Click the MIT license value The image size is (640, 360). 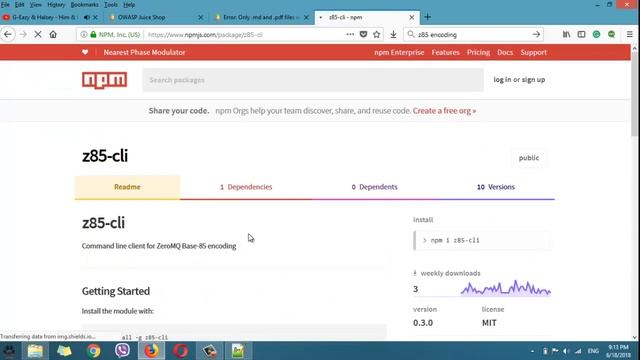tap(489, 323)
